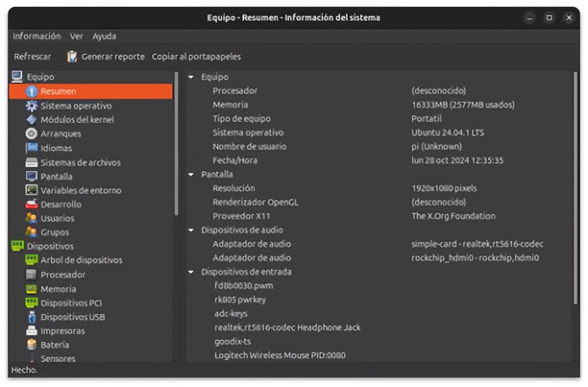Click the Sistemas de archivos drive icon
This screenshot has width=588, height=387.
click(x=32, y=162)
